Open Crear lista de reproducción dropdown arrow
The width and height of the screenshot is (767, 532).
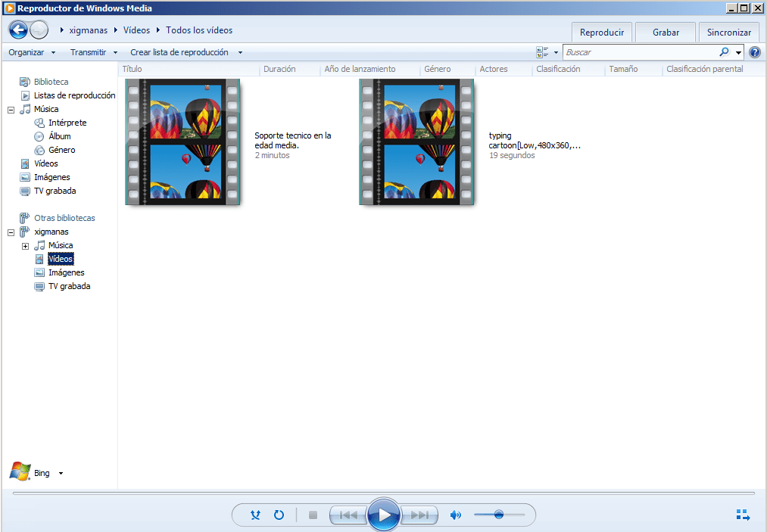[240, 52]
